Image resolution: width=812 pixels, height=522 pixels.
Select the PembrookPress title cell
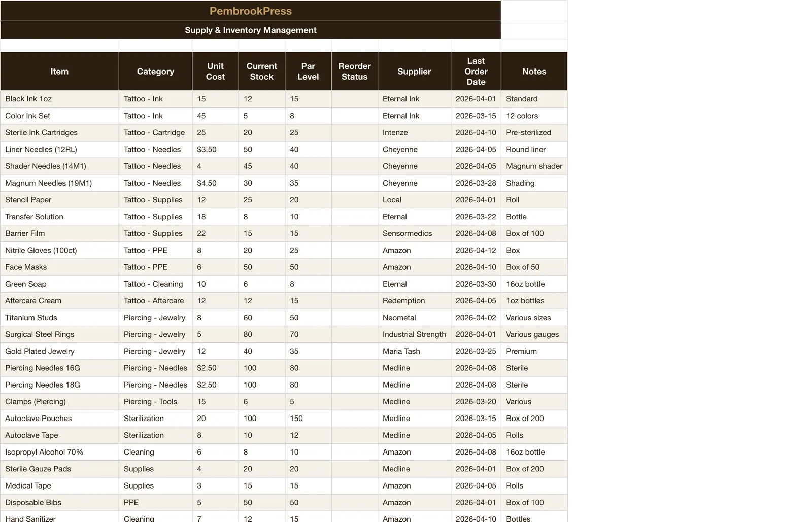[251, 11]
